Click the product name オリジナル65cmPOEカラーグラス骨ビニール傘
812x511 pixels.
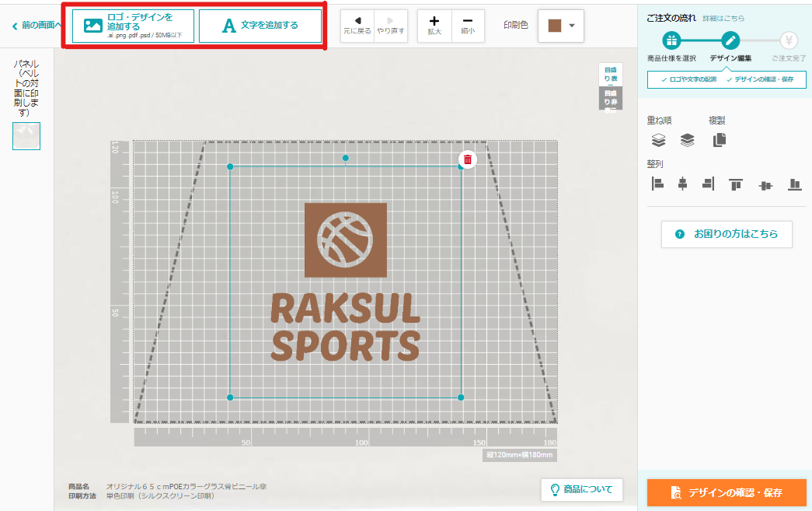click(x=186, y=486)
